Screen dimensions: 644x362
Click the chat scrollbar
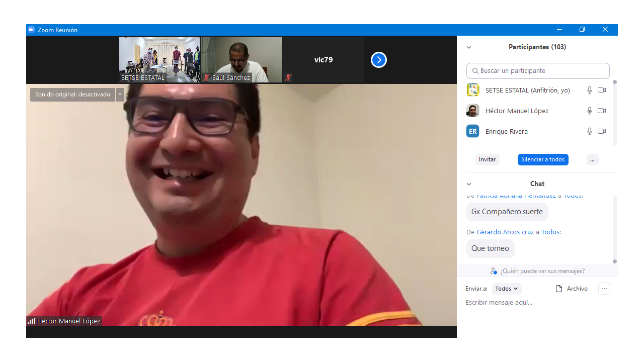click(615, 229)
